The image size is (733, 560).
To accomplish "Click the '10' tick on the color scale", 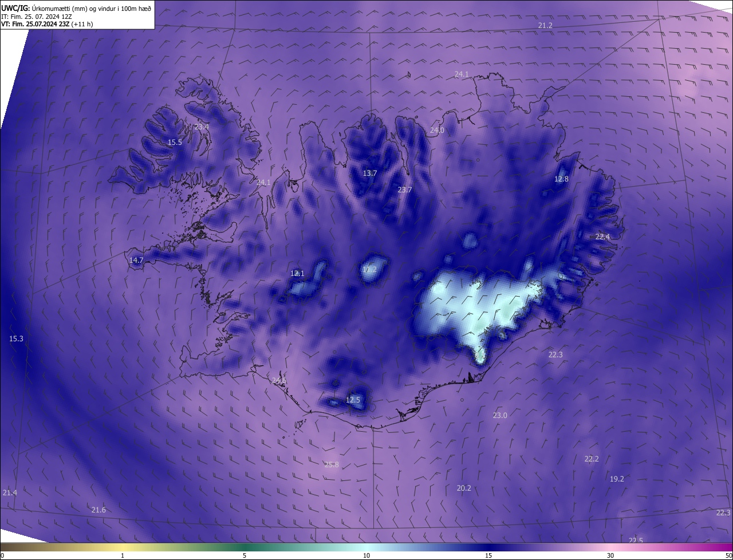I will click(366, 555).
